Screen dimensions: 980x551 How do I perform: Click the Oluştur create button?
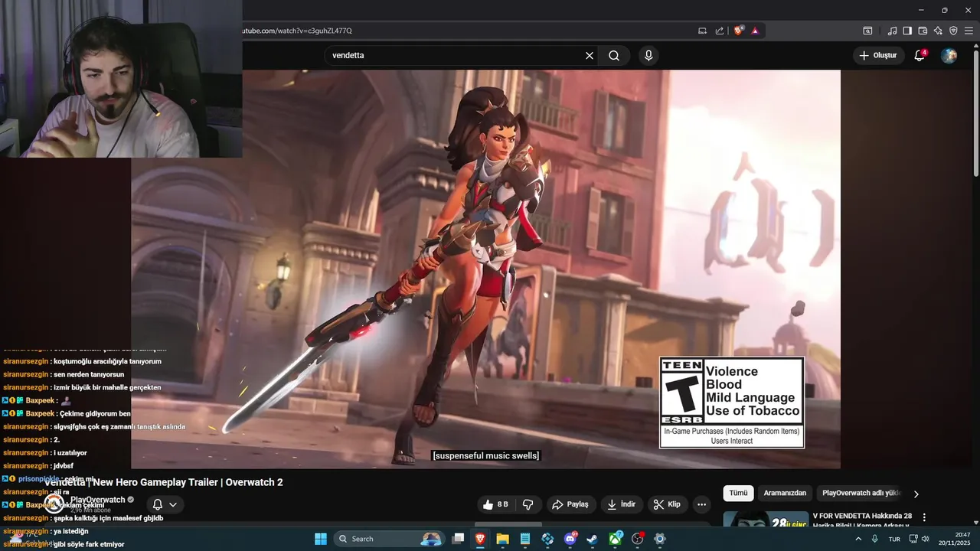point(878,56)
